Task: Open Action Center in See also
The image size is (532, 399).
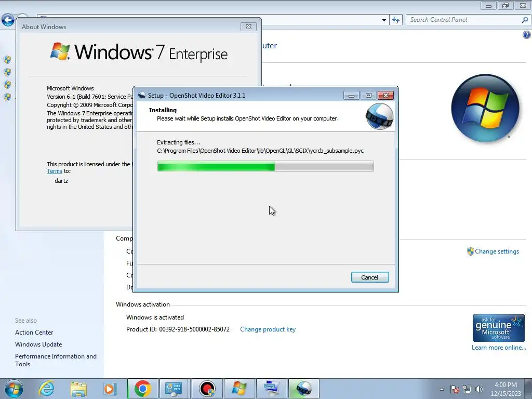Action: pos(34,332)
